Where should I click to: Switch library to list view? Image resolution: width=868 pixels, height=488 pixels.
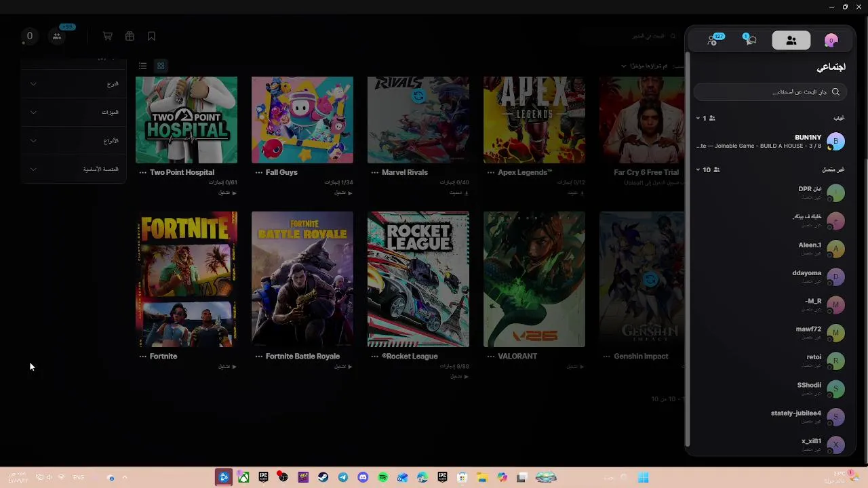[142, 66]
